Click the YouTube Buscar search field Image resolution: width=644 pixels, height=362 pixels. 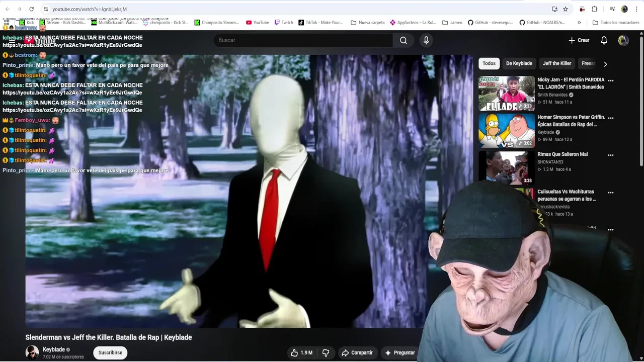(x=303, y=40)
